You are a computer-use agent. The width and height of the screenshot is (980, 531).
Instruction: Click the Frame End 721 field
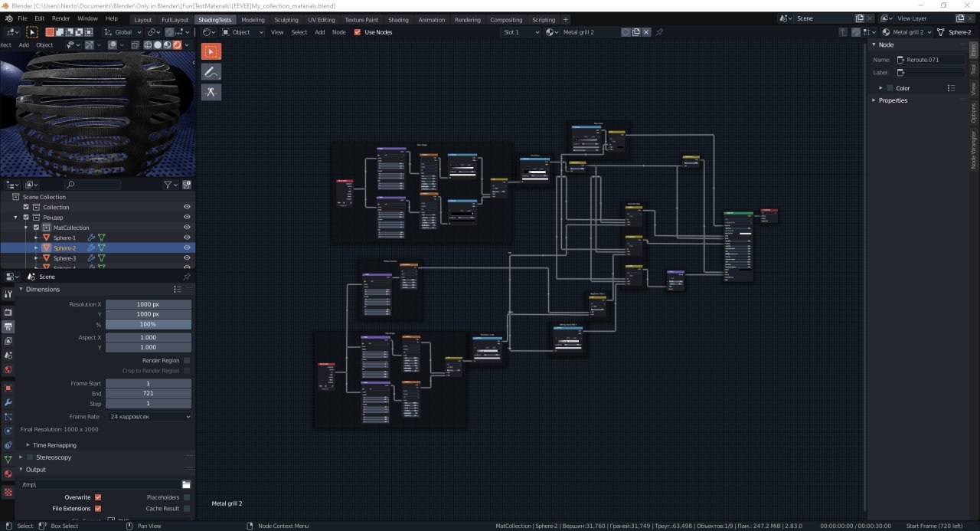tap(149, 393)
